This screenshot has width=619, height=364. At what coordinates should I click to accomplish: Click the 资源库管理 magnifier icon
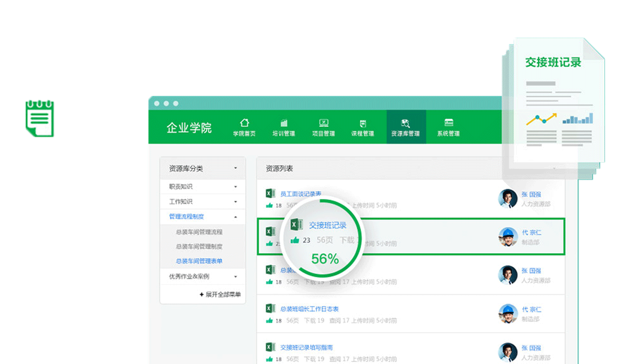(405, 123)
